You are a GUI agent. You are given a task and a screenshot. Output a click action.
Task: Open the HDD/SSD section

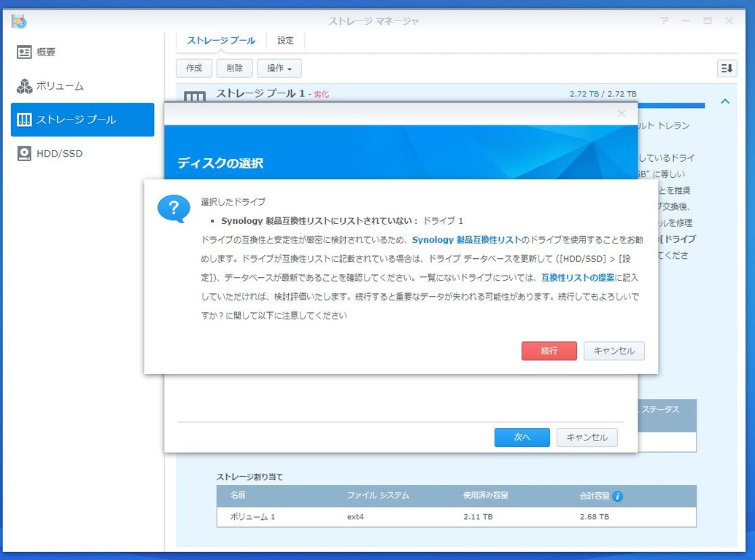click(83, 153)
